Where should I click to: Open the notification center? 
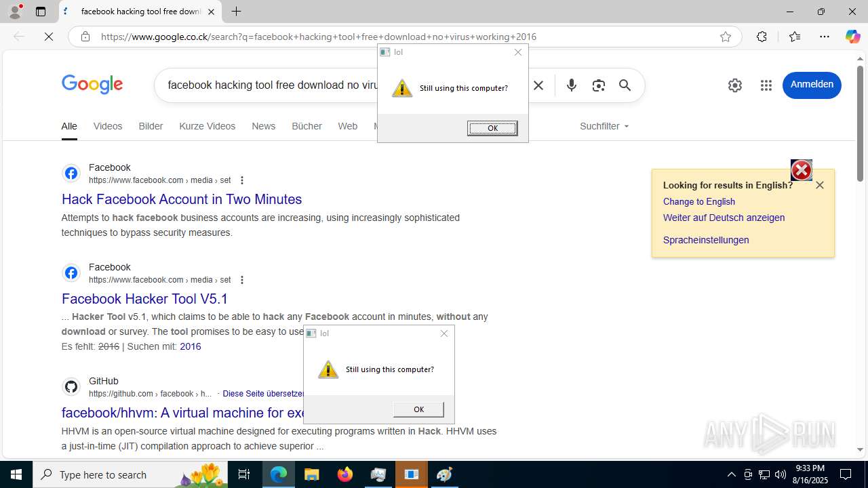[846, 474]
